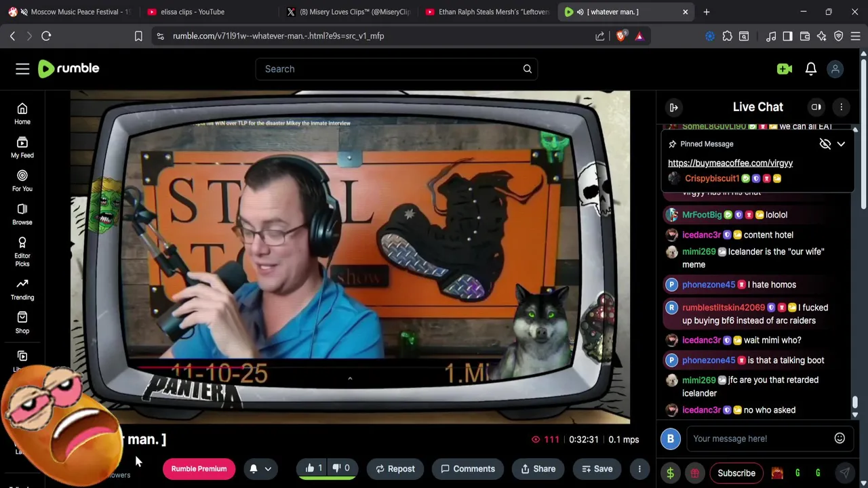Click the Repost button
The height and width of the screenshot is (488, 868).
point(395,468)
